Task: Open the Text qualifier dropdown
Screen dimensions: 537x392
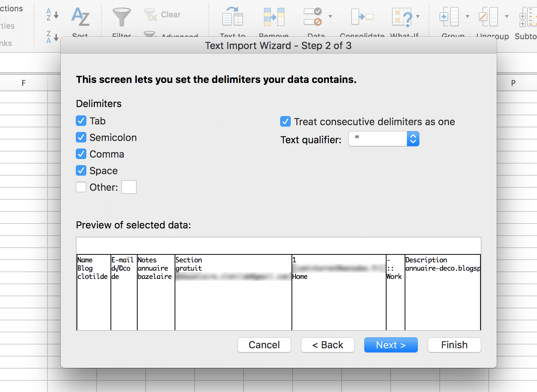Action: pyautogui.click(x=413, y=139)
